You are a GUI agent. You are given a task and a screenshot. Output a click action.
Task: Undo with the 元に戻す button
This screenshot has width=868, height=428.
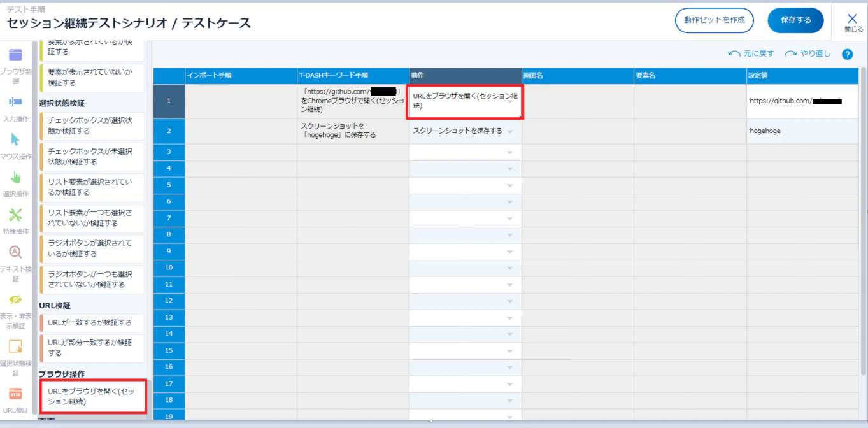[751, 54]
